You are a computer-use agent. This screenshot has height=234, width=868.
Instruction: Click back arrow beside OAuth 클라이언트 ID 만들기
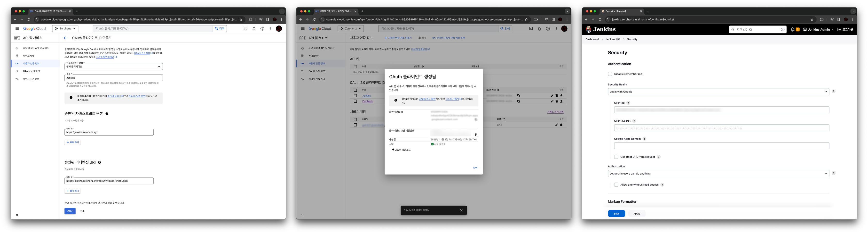click(x=65, y=38)
